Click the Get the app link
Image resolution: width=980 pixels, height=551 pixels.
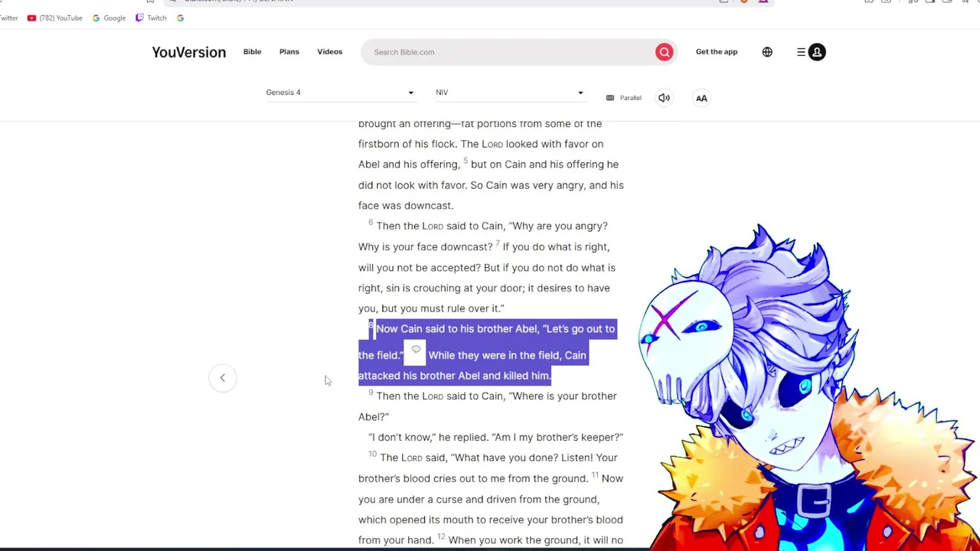pyautogui.click(x=717, y=52)
